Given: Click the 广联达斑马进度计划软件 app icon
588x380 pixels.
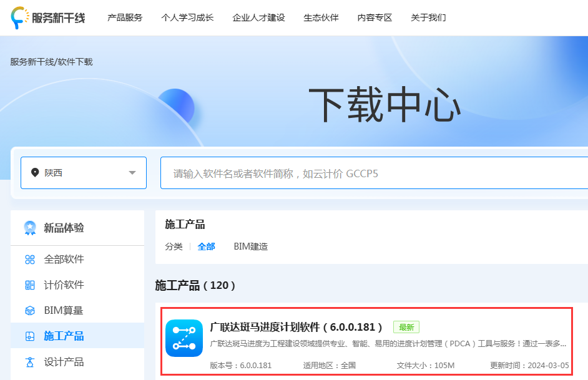Looking at the screenshot, I should (x=184, y=338).
